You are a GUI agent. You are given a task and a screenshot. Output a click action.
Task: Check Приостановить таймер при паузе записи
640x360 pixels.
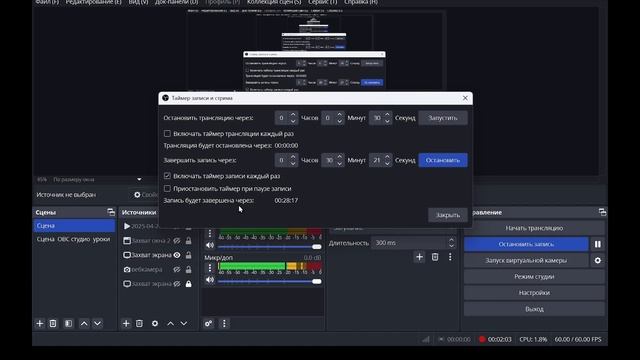[x=167, y=189]
